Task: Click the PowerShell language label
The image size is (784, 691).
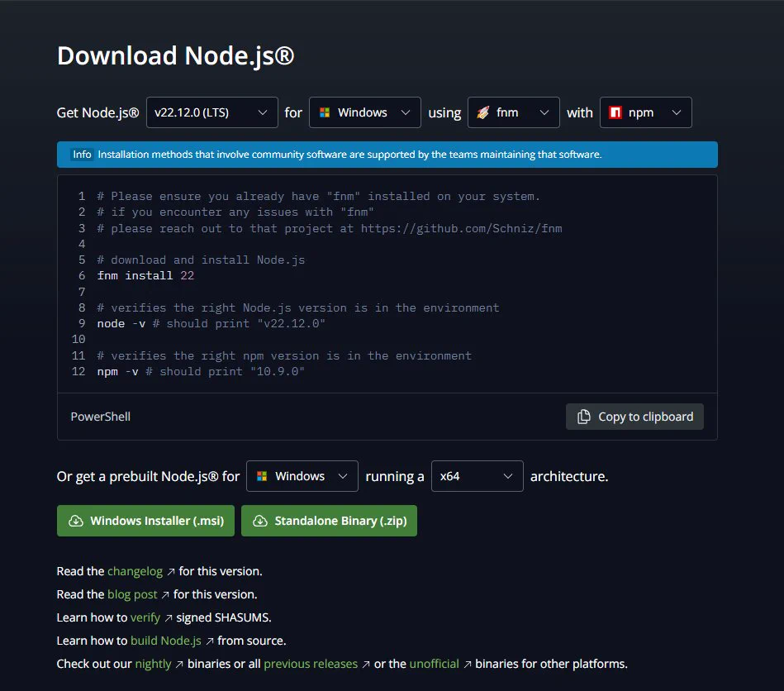Action: click(x=101, y=417)
